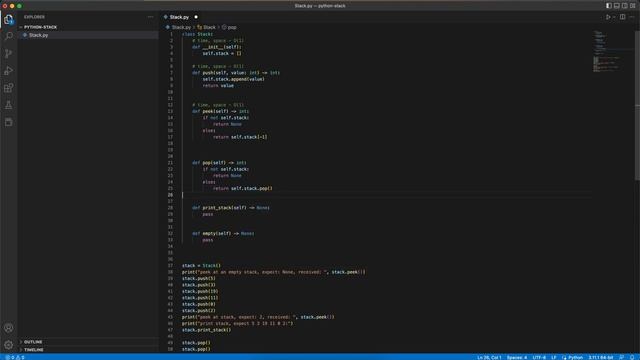Toggle the Secondary Side Bar layout icon
This screenshot has width=640, height=360.
[624, 6]
